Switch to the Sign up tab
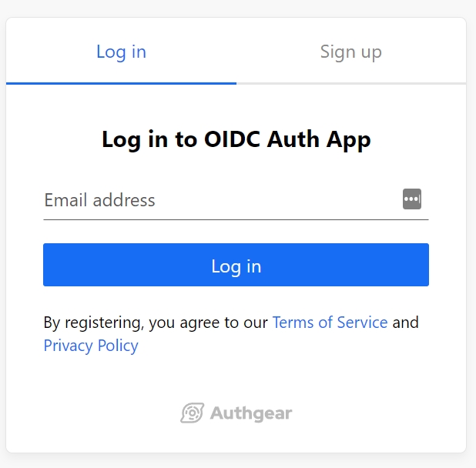 point(351,52)
